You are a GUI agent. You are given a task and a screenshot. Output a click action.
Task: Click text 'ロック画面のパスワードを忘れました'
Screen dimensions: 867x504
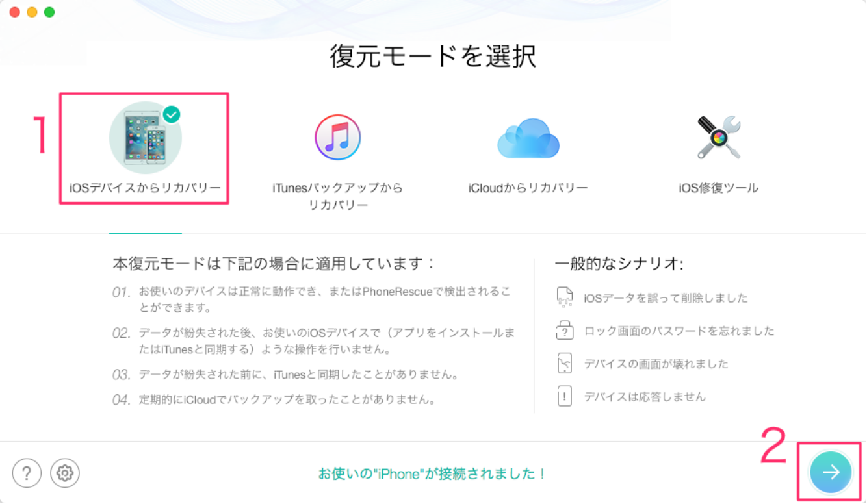click(x=679, y=331)
